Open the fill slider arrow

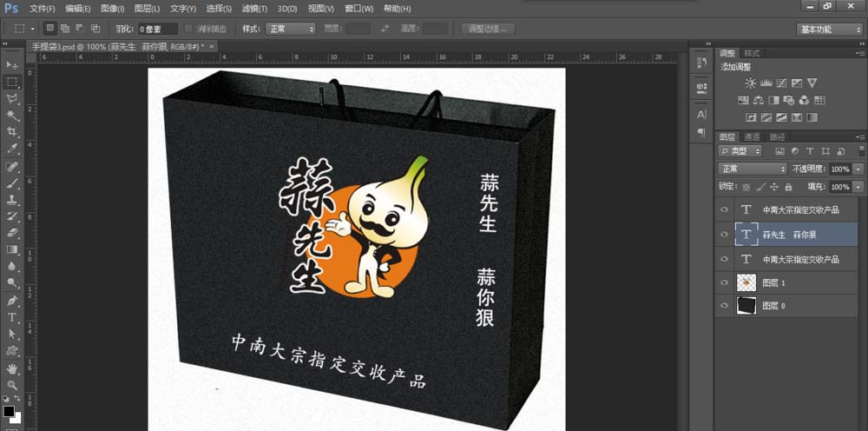click(x=858, y=187)
